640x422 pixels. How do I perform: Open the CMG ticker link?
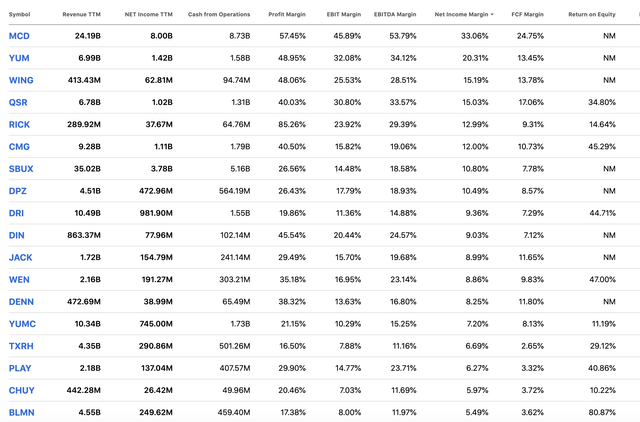coord(19,147)
